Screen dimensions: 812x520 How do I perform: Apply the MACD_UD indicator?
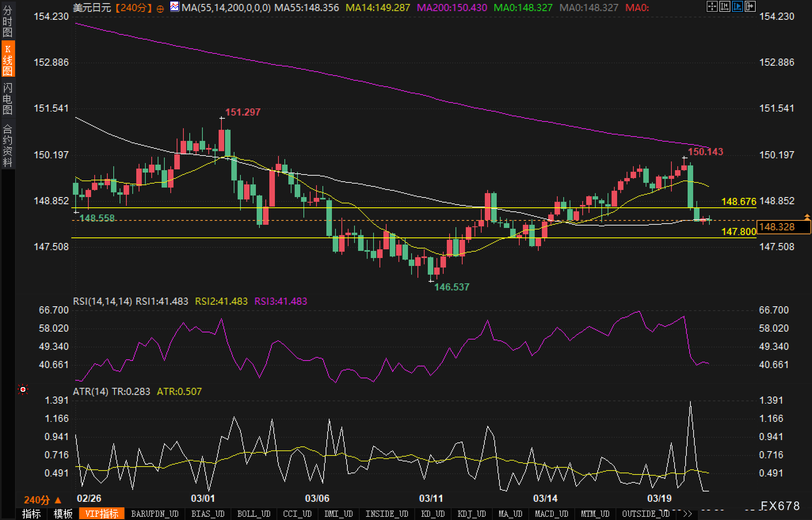click(551, 514)
